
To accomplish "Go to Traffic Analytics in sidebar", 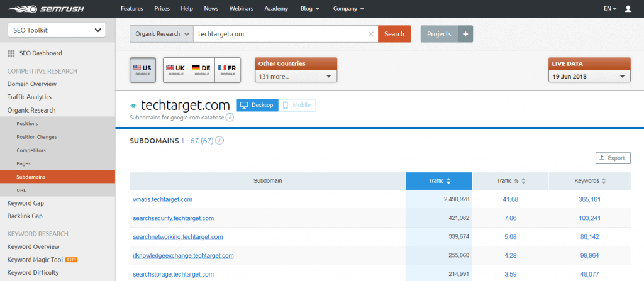I will click(x=29, y=97).
